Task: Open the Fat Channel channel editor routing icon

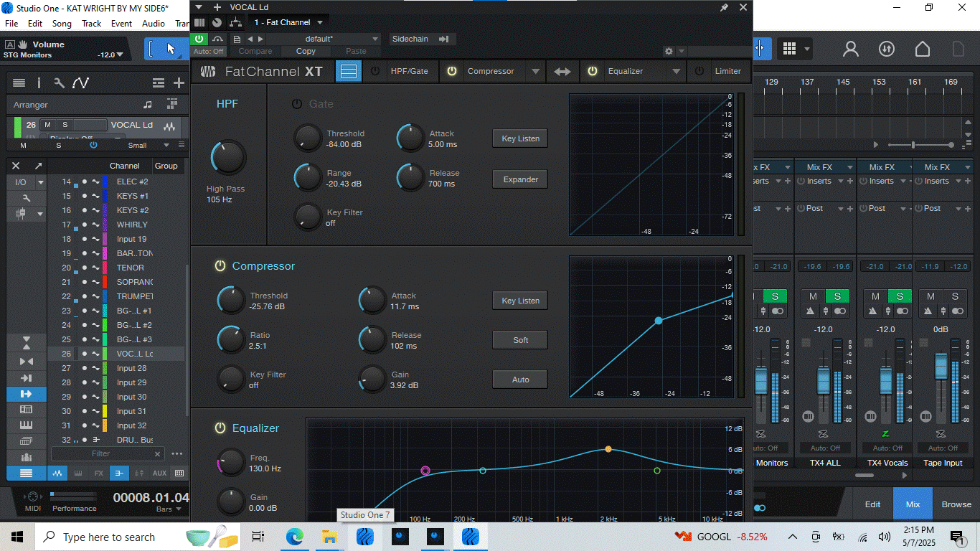Action: coord(235,22)
